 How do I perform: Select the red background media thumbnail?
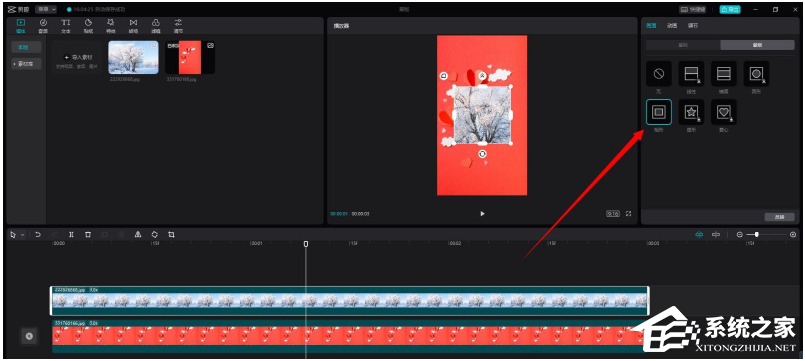190,58
